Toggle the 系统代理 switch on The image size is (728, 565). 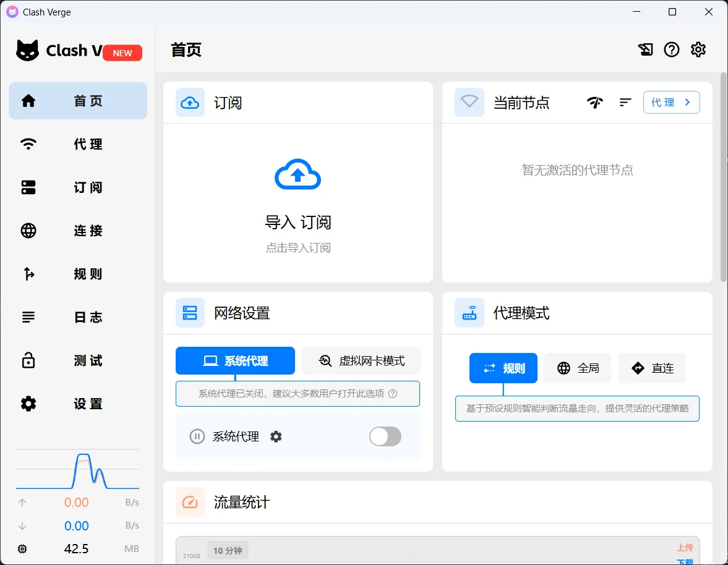click(x=385, y=436)
